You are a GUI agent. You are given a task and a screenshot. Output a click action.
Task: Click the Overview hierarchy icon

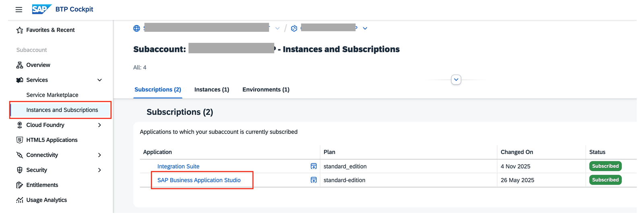[20, 65]
